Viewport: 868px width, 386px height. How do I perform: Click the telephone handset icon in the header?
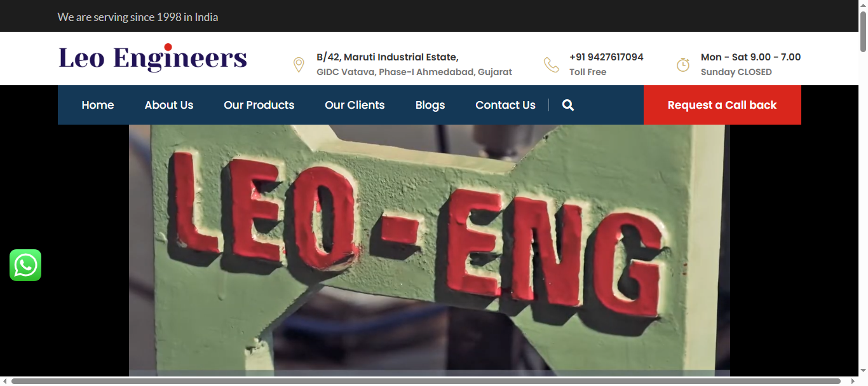click(551, 65)
